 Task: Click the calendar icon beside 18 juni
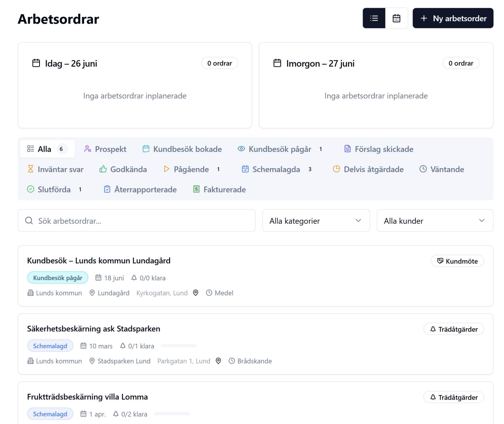point(98,278)
